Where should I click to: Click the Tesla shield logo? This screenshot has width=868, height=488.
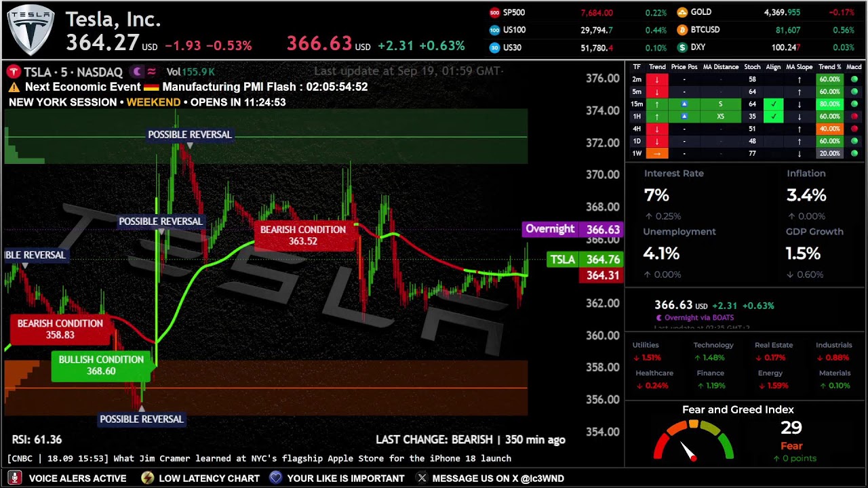click(31, 30)
